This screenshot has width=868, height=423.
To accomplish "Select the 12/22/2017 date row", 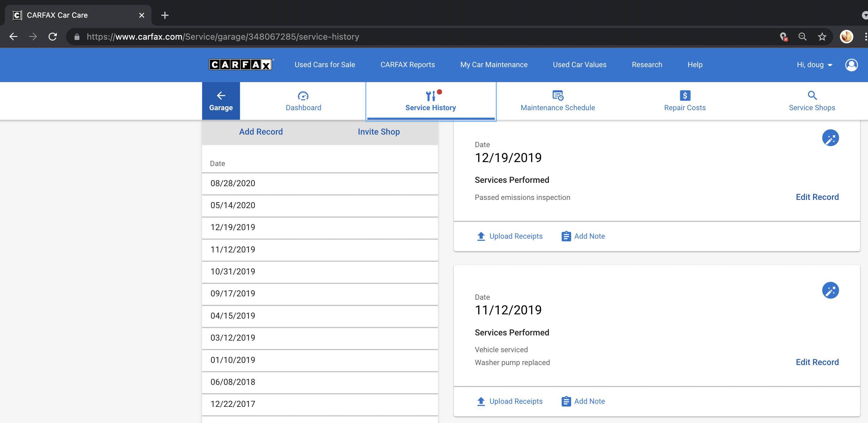I will [x=320, y=404].
